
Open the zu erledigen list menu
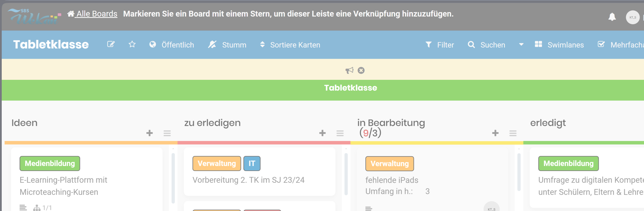pos(340,133)
